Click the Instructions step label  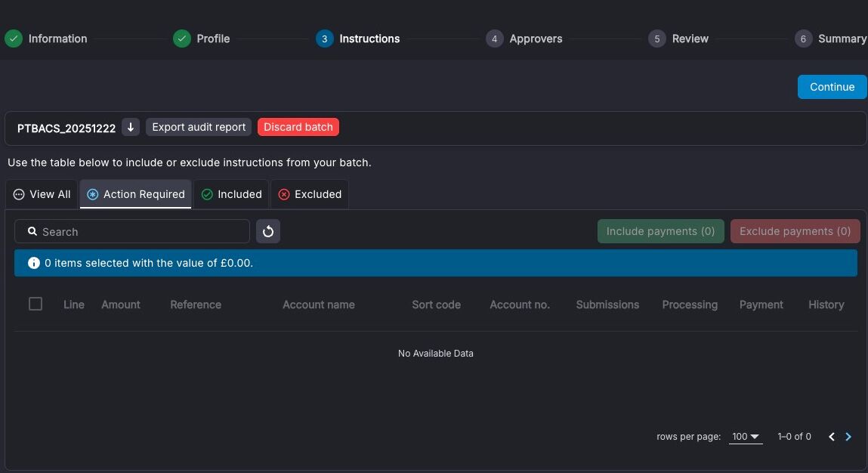click(x=369, y=39)
